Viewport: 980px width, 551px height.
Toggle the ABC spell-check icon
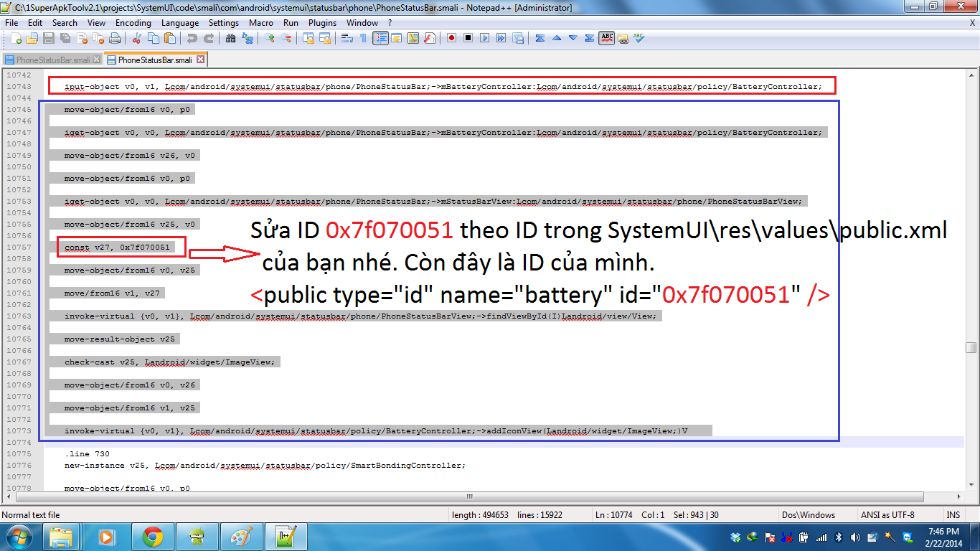tap(607, 38)
